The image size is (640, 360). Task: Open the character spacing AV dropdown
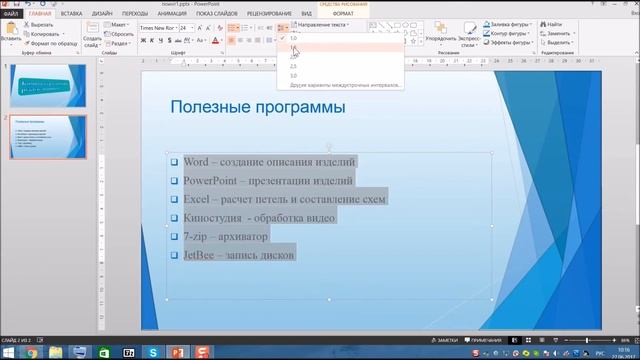188,40
